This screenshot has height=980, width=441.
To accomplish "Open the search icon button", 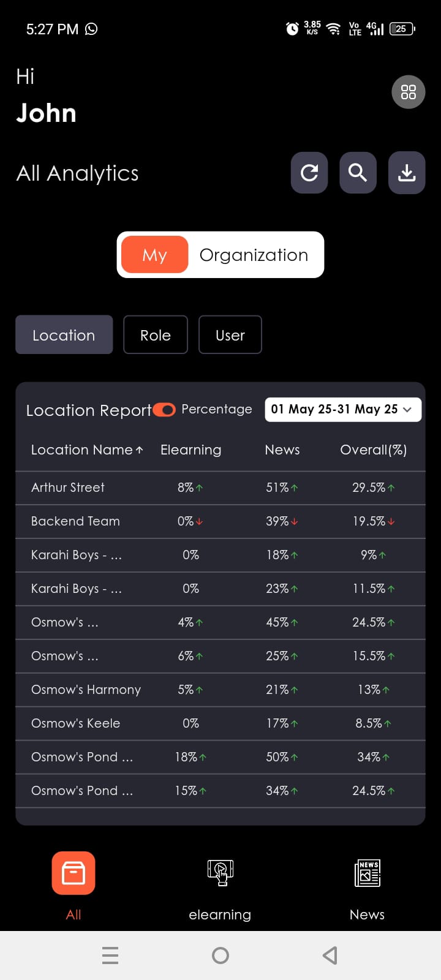I will [x=358, y=173].
